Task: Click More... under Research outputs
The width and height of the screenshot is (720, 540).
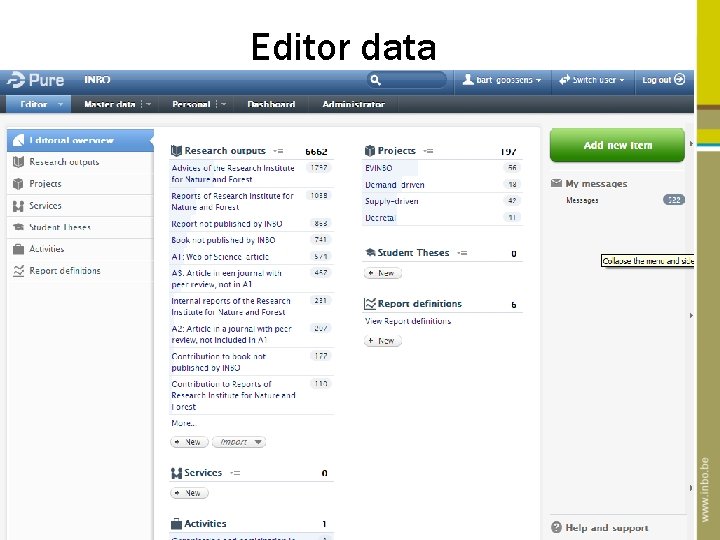Action: (183, 423)
